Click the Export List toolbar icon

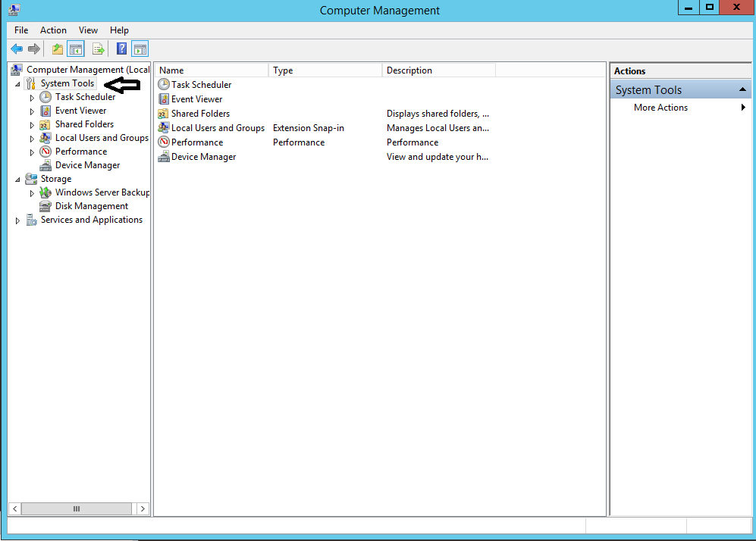click(98, 49)
